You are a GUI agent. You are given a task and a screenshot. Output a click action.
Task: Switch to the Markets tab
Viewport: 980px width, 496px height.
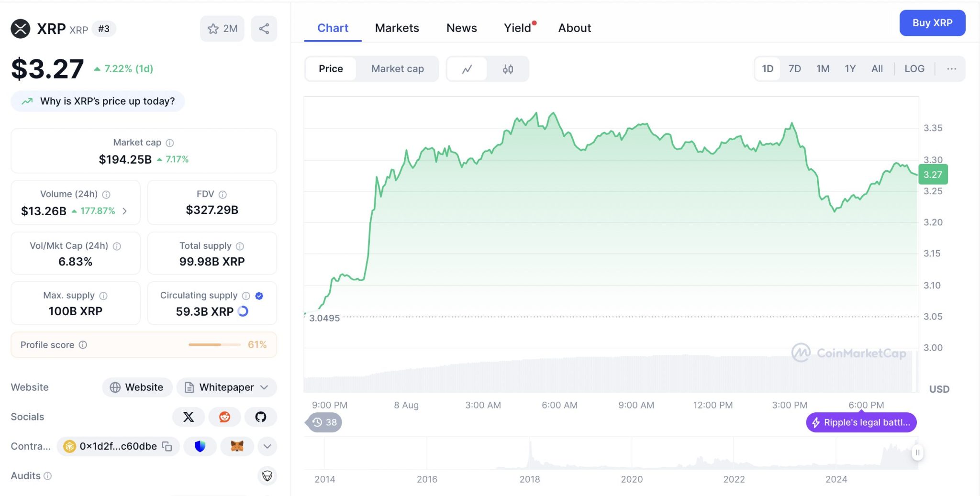(397, 28)
